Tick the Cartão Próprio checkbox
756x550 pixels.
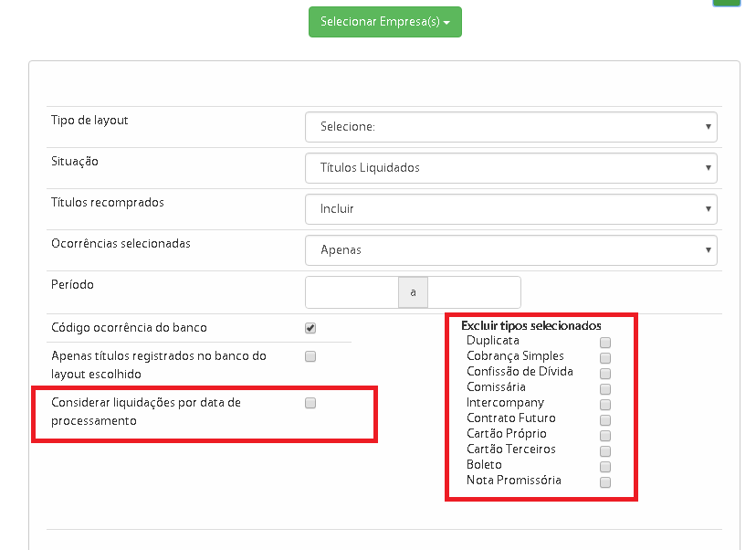pyautogui.click(x=605, y=436)
